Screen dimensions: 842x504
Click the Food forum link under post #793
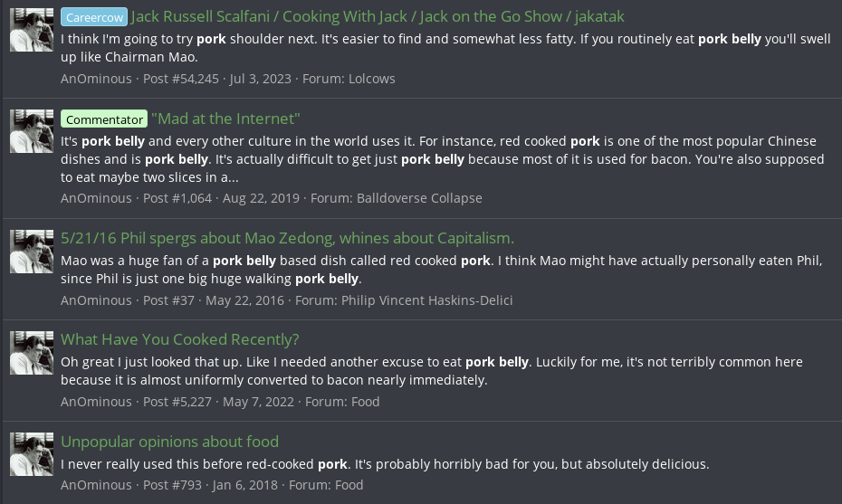click(x=349, y=485)
